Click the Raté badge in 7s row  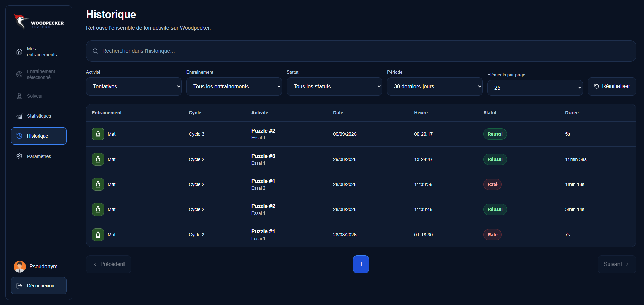tap(492, 235)
